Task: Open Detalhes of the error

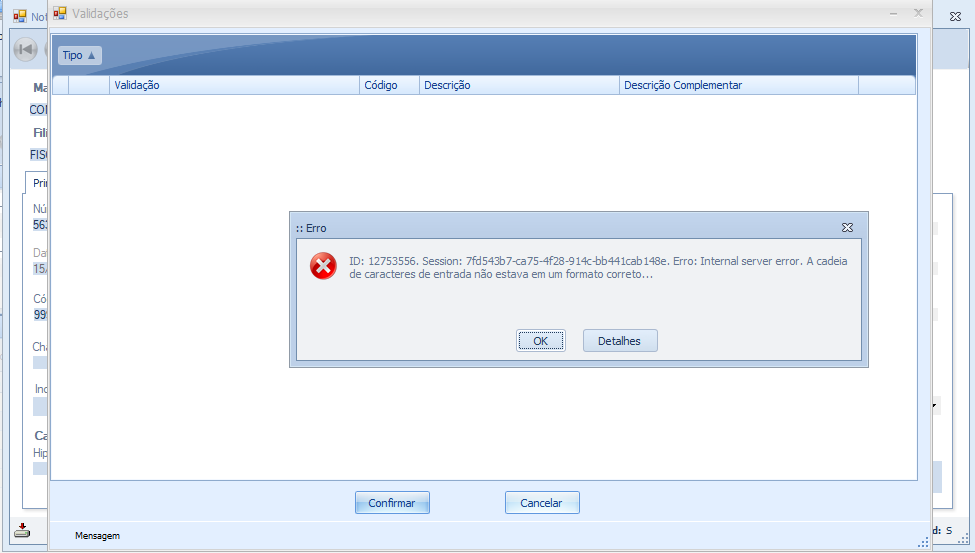Action: click(619, 341)
